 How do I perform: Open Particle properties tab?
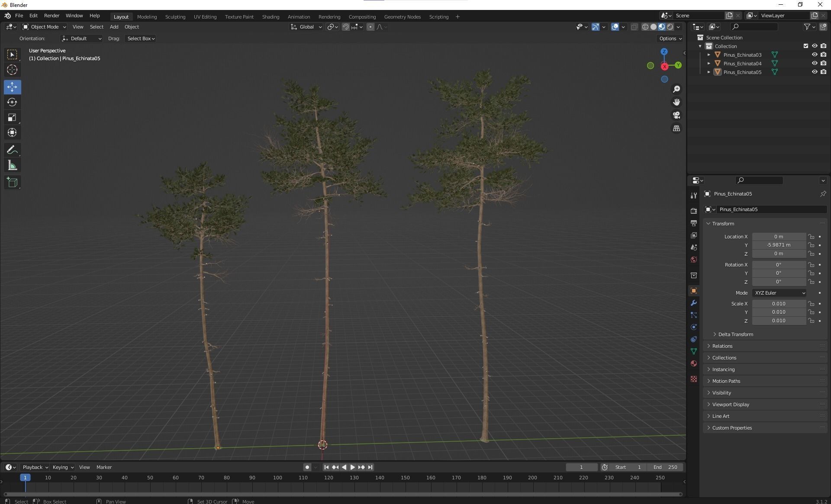[x=694, y=315]
